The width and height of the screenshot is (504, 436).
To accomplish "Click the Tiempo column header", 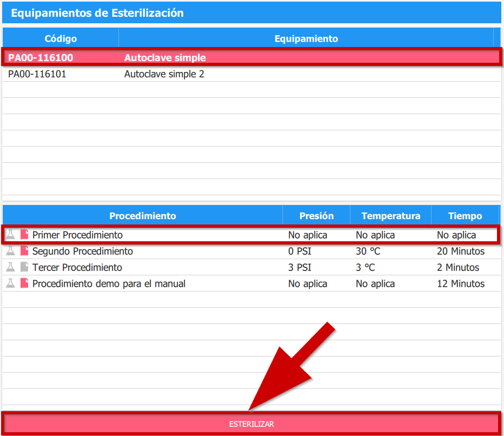I will click(465, 216).
